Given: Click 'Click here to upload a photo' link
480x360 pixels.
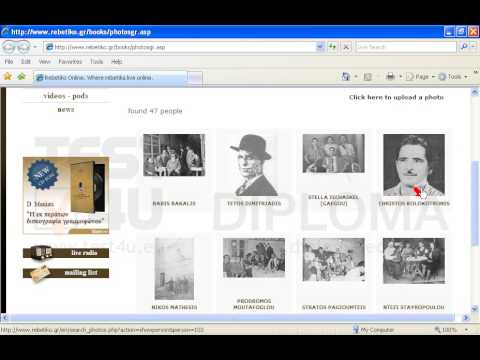Looking at the screenshot, I should [x=396, y=97].
